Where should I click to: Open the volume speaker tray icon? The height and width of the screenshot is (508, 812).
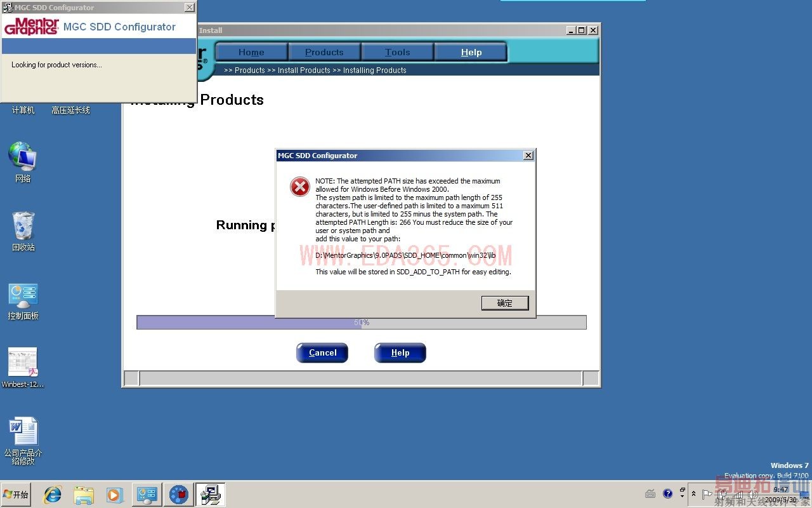click(x=753, y=494)
